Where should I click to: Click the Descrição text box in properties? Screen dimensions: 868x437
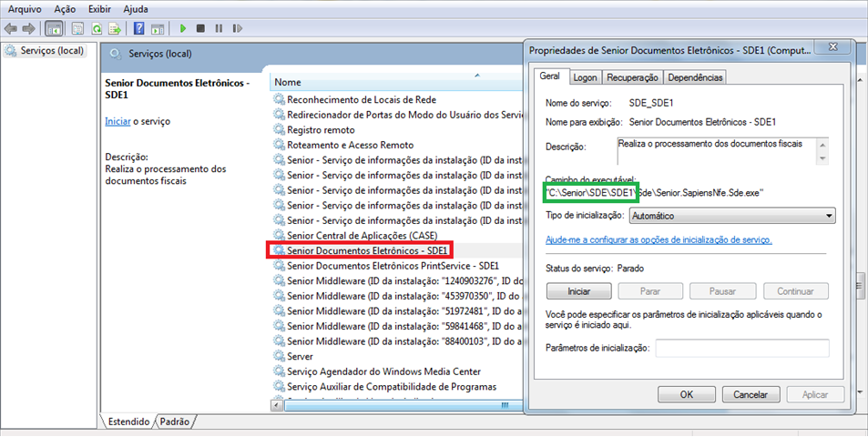pyautogui.click(x=718, y=151)
